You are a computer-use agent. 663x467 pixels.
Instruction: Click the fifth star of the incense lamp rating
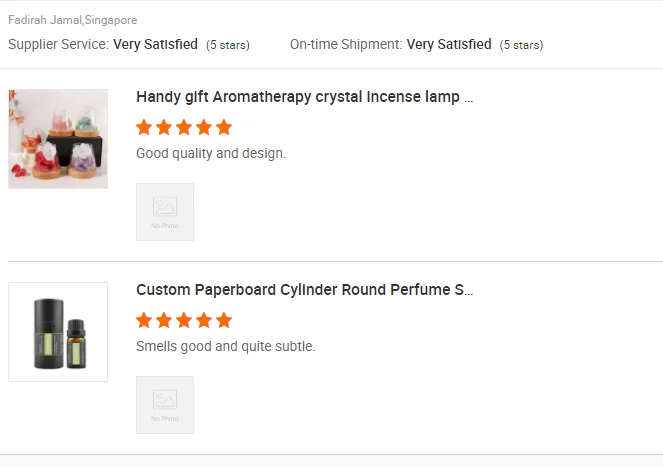coord(224,127)
